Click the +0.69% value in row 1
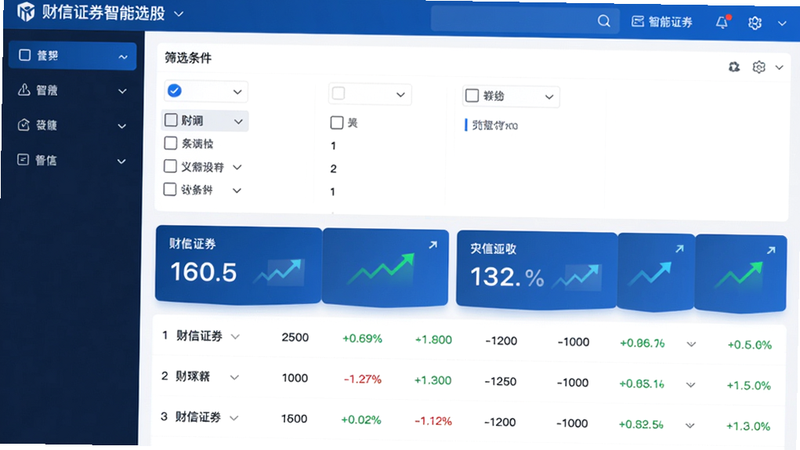Screen dimensions: 800x450 coord(362,339)
